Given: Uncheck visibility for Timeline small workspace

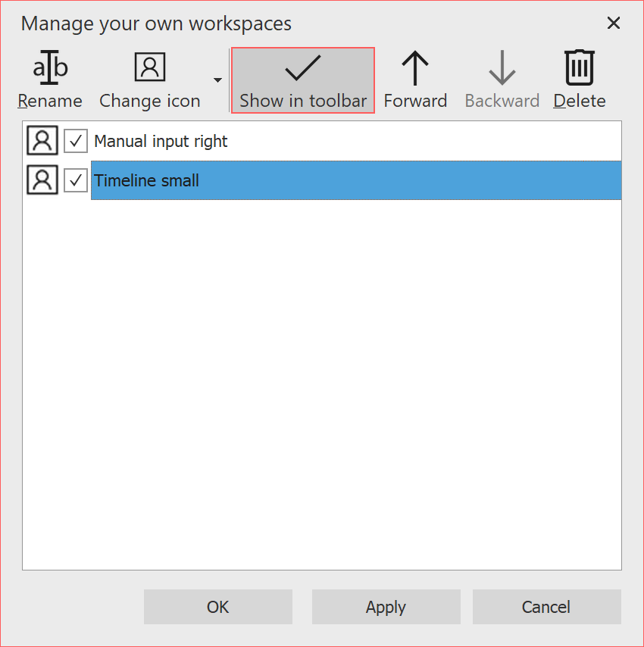Looking at the screenshot, I should (75, 180).
